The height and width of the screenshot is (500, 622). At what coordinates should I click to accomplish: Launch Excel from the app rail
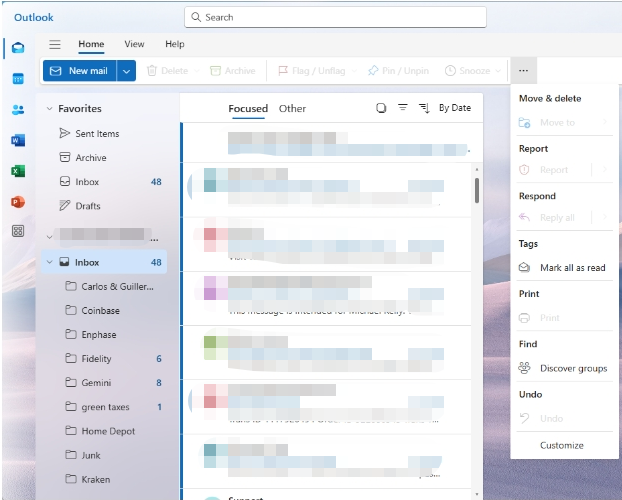18,171
